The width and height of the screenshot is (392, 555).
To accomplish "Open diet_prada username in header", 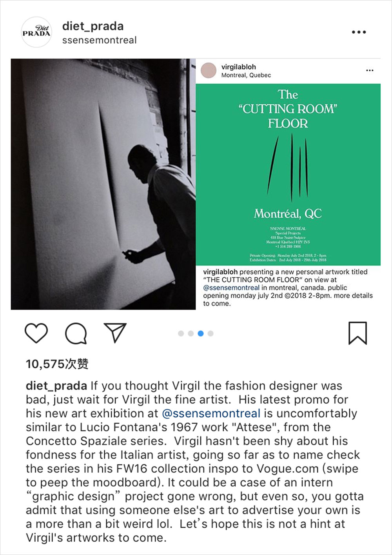I will tap(93, 26).
